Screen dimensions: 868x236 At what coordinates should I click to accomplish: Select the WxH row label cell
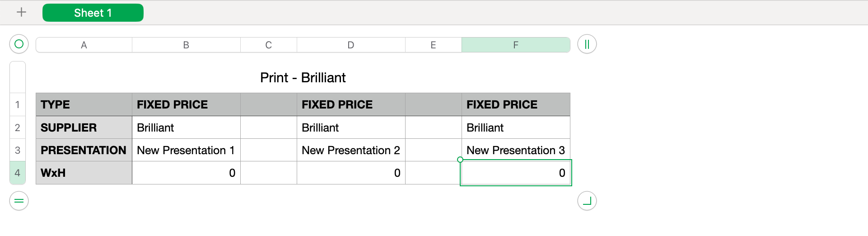point(84,173)
